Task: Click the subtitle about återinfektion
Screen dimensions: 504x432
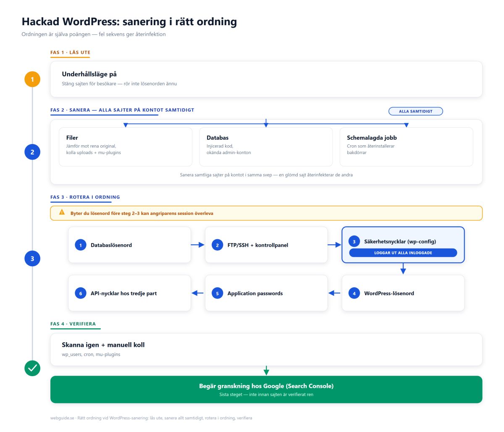Action: tap(94, 34)
